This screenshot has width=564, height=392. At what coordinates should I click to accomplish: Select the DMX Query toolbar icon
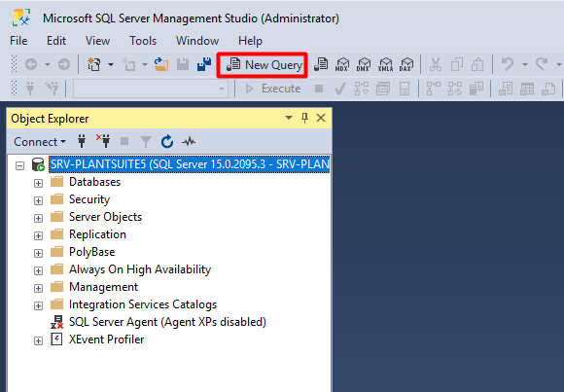[364, 65]
